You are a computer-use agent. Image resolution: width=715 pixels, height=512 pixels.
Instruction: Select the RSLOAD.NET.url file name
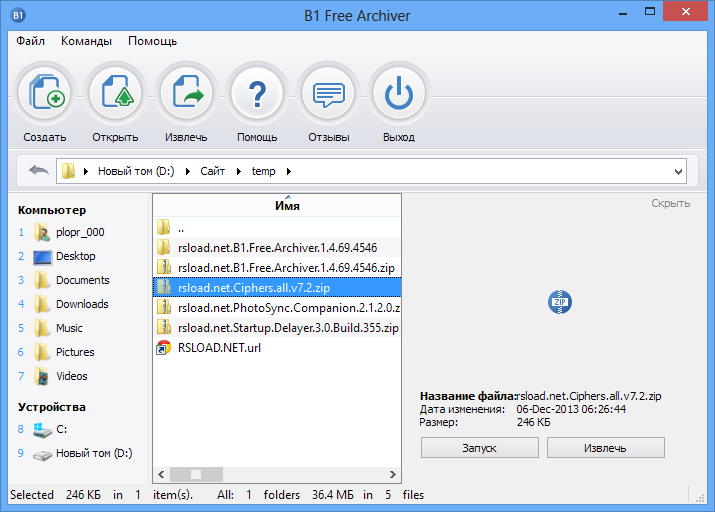tap(219, 348)
